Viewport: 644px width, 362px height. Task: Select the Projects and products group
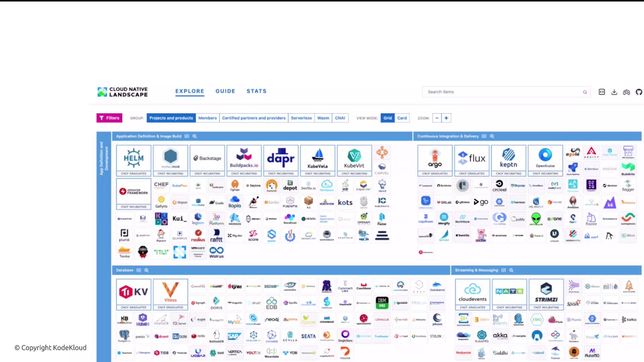click(x=171, y=118)
